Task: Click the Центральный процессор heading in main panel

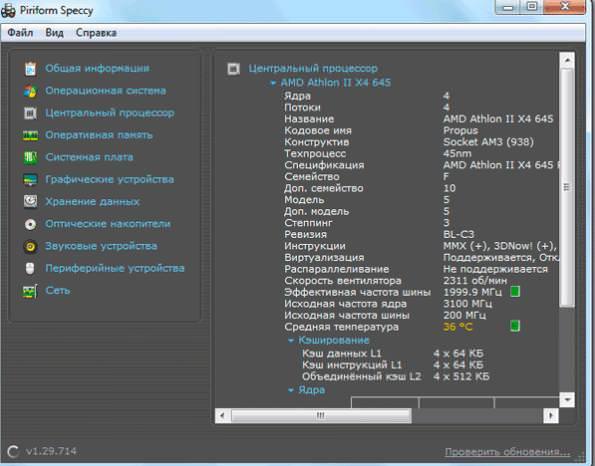Action: (x=313, y=68)
